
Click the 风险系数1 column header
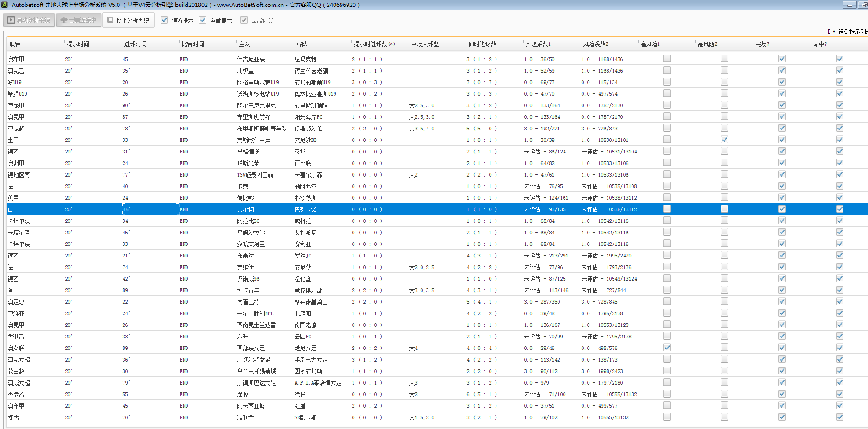538,44
